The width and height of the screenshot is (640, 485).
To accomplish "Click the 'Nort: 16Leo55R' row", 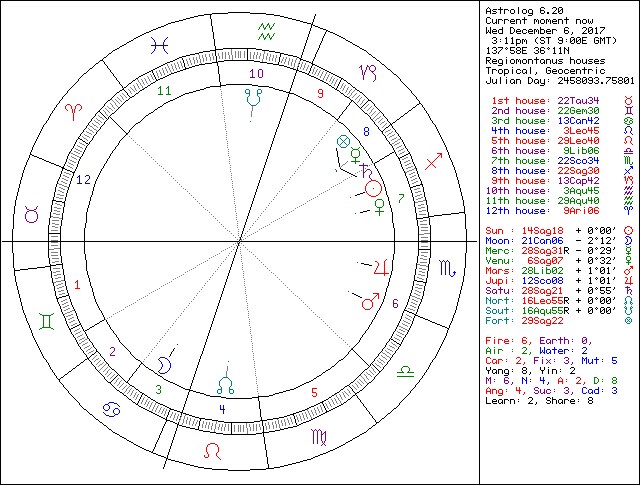I will pyautogui.click(x=559, y=301).
